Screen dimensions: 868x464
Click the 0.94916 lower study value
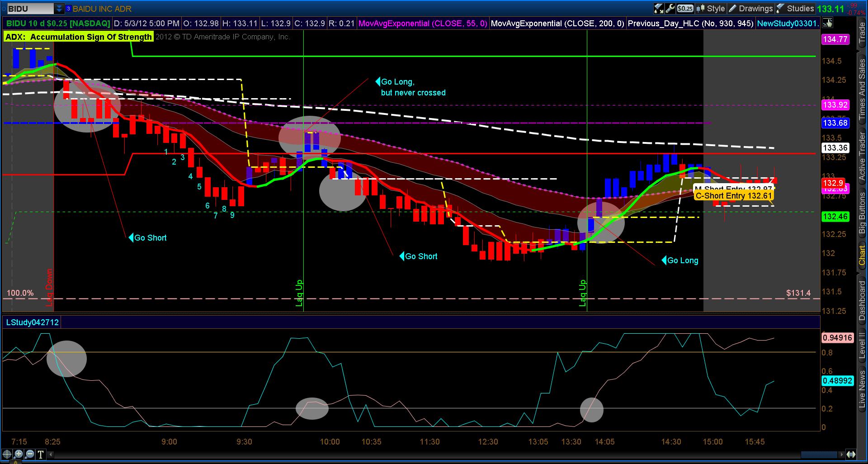tap(837, 338)
